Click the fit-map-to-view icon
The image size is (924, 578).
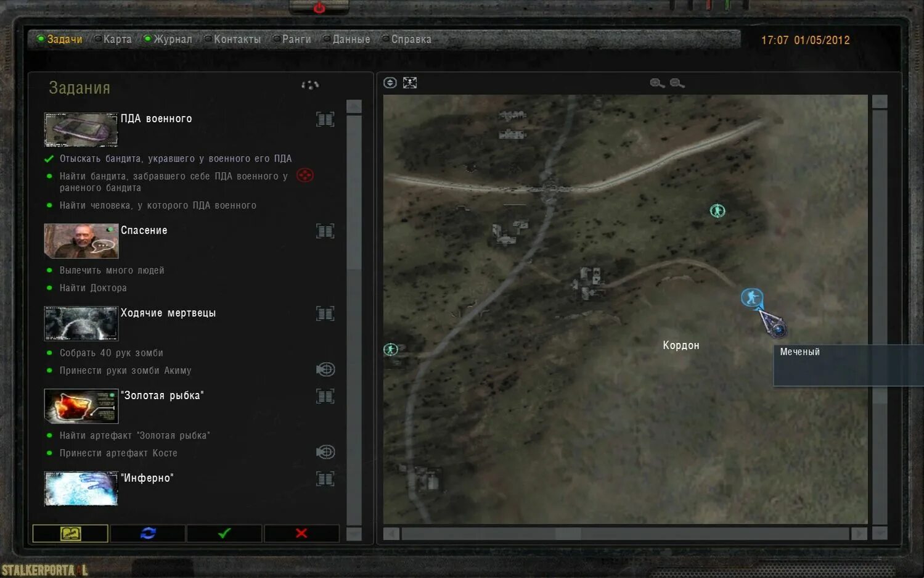[x=410, y=83]
